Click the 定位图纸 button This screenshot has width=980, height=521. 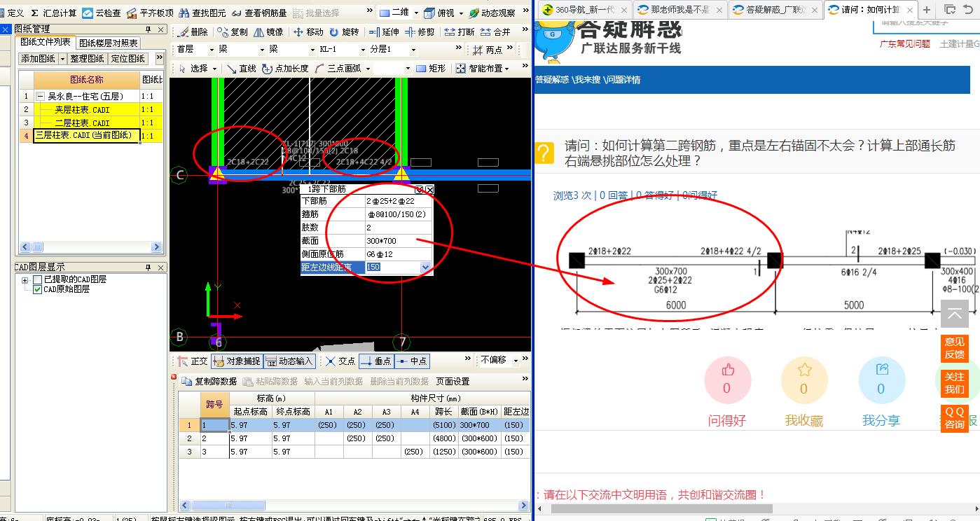[x=128, y=59]
